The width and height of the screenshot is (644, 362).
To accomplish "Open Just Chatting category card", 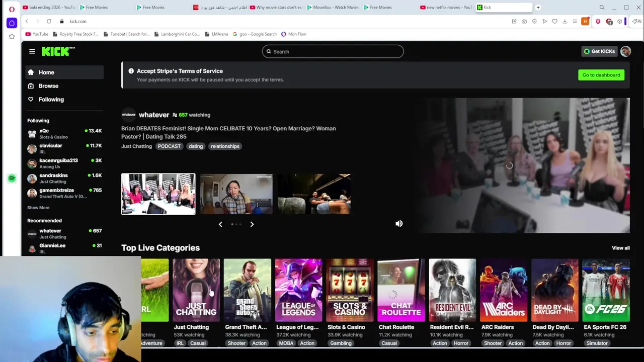I will click(196, 290).
